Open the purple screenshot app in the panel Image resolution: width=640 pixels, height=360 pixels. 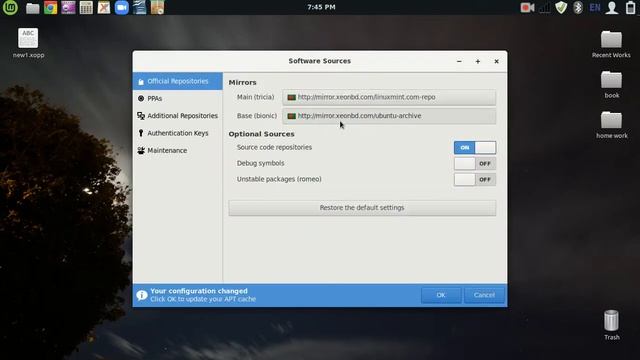tap(68, 8)
